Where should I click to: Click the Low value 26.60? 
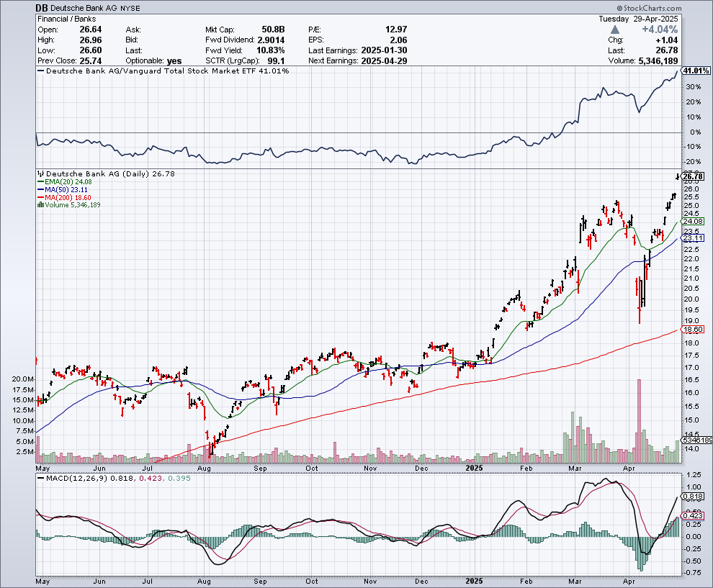[x=91, y=50]
